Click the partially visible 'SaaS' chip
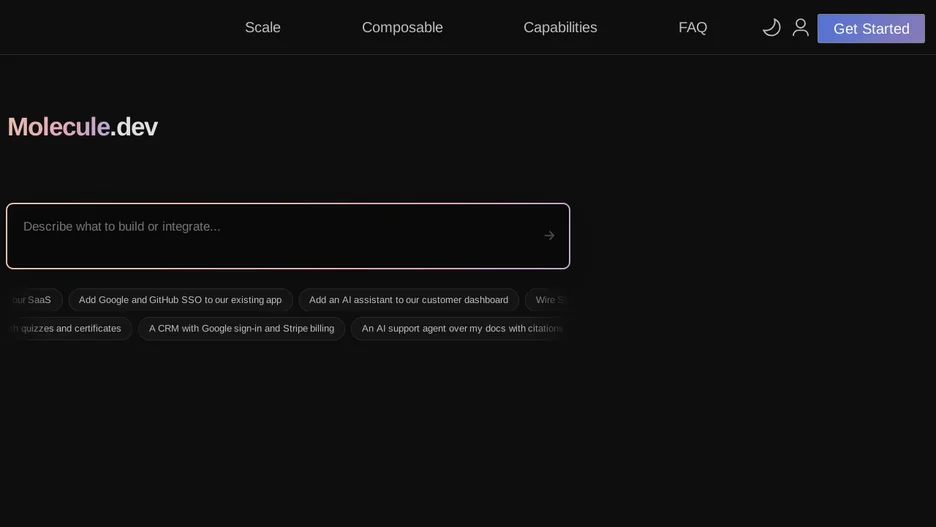The height and width of the screenshot is (527, 936). [x=35, y=300]
